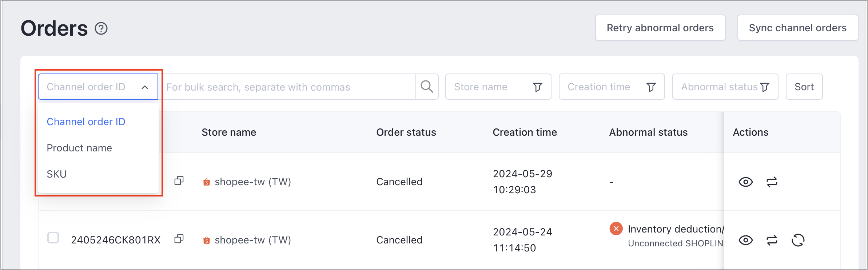View details of first order via eye icon
This screenshot has height=270, width=868.
click(746, 182)
